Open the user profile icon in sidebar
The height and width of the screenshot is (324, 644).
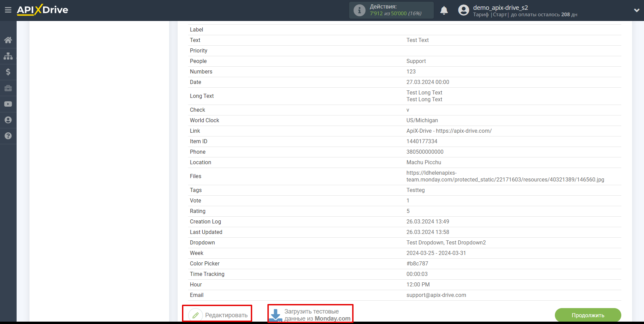click(x=8, y=120)
